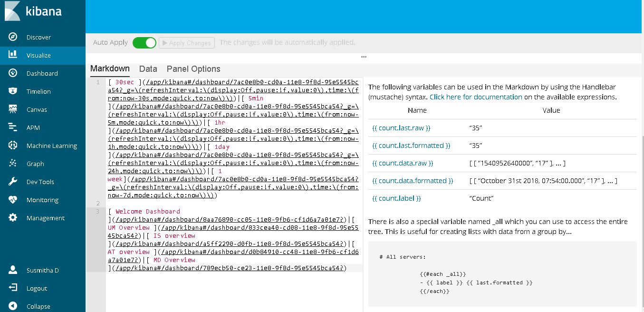Click the Apply Changes button

pyautogui.click(x=187, y=43)
